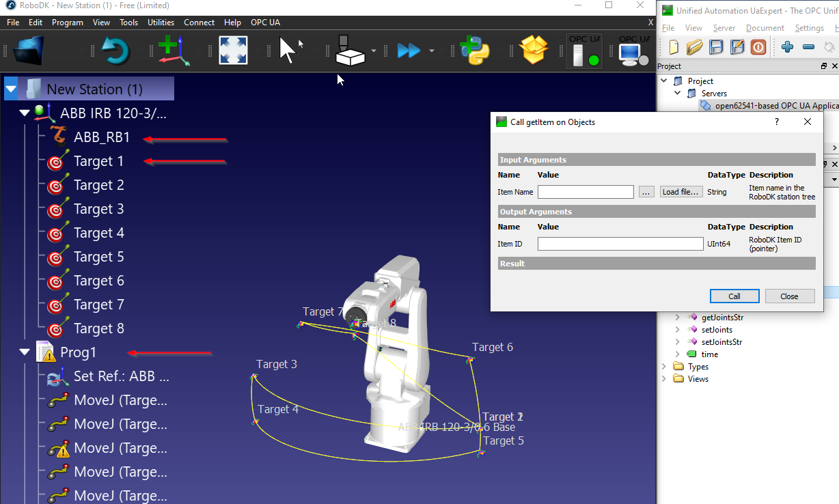Click the blue plus add server icon
Screen dimensions: 839x504
click(788, 47)
